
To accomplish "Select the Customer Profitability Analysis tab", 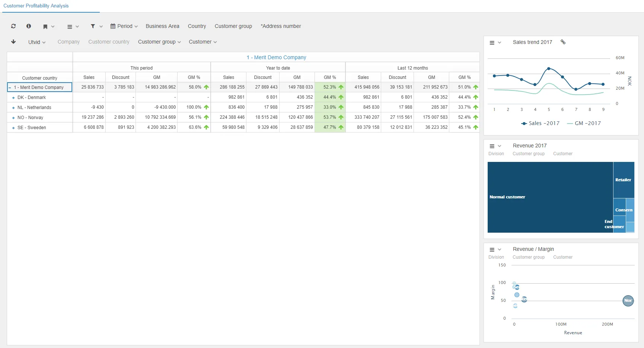I will [36, 6].
